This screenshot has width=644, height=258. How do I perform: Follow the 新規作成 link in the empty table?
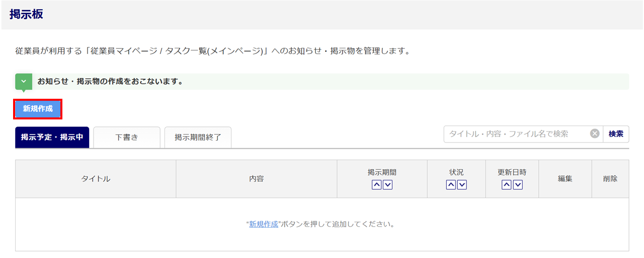tap(264, 224)
